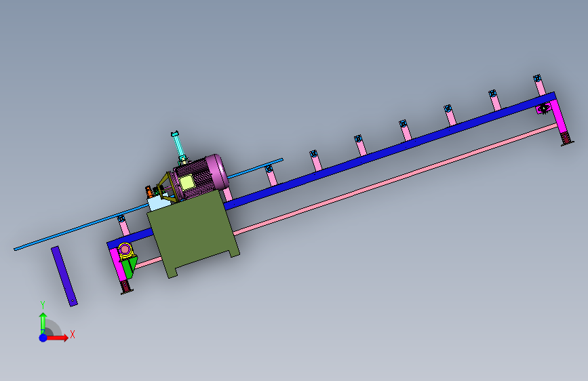588x381 pixels.
Task: Select the magenta leg at the right end of the frame
Action: 559,117
